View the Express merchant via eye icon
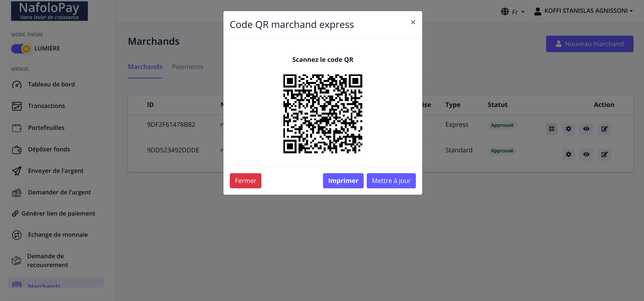644x301 pixels. coord(586,129)
